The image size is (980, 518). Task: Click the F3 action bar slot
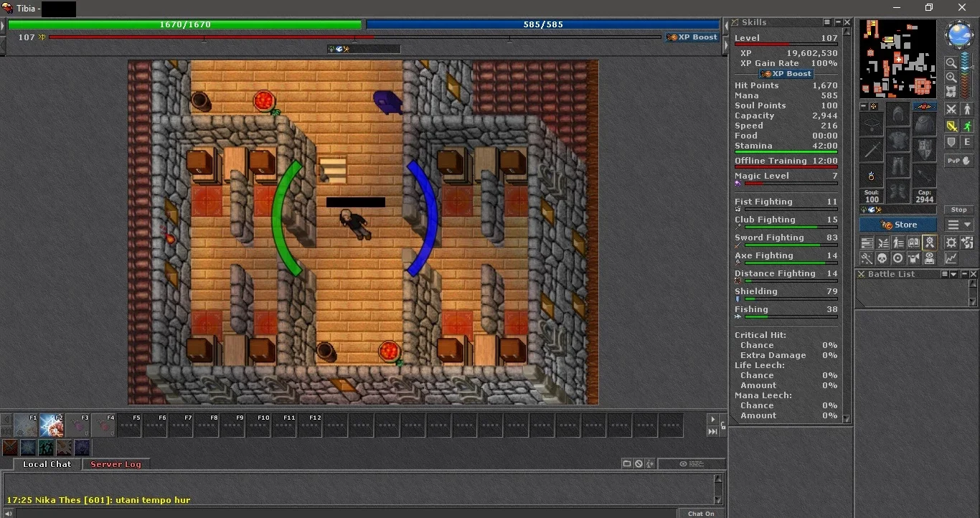pyautogui.click(x=77, y=425)
